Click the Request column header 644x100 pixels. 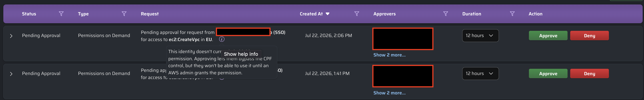[150, 14]
